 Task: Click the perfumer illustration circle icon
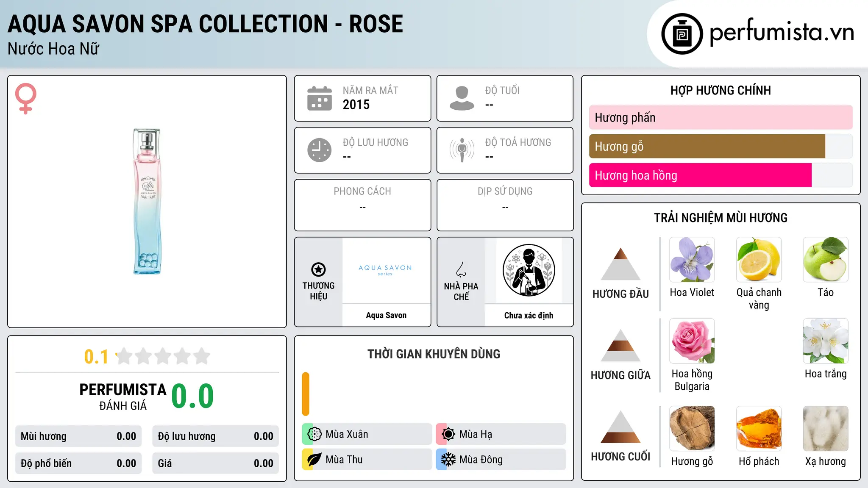click(x=529, y=270)
